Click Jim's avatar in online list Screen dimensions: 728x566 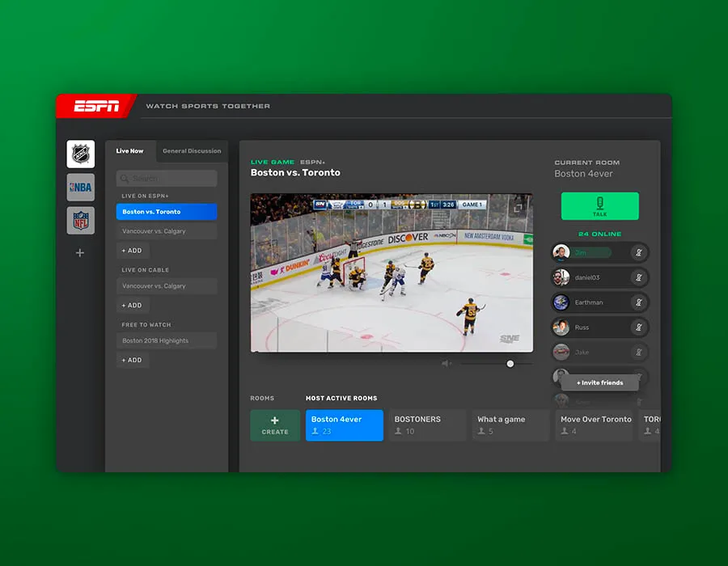click(561, 253)
